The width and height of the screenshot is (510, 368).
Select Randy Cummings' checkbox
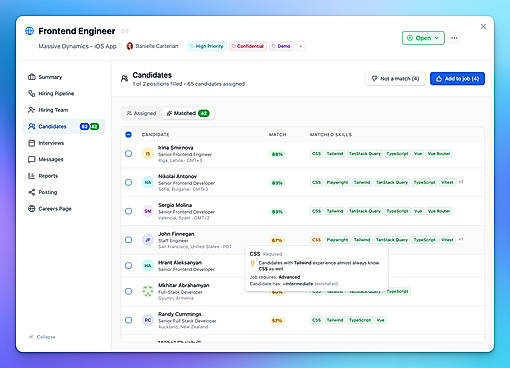[x=128, y=320]
